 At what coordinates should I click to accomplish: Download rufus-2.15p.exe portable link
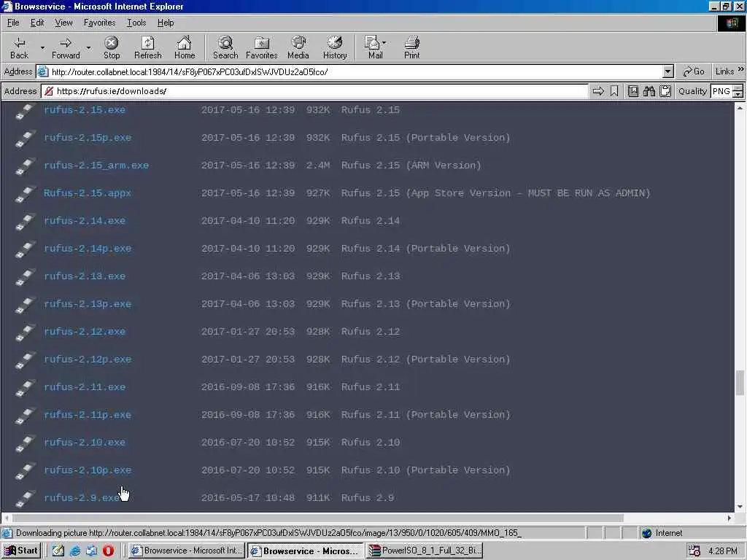[88, 138]
